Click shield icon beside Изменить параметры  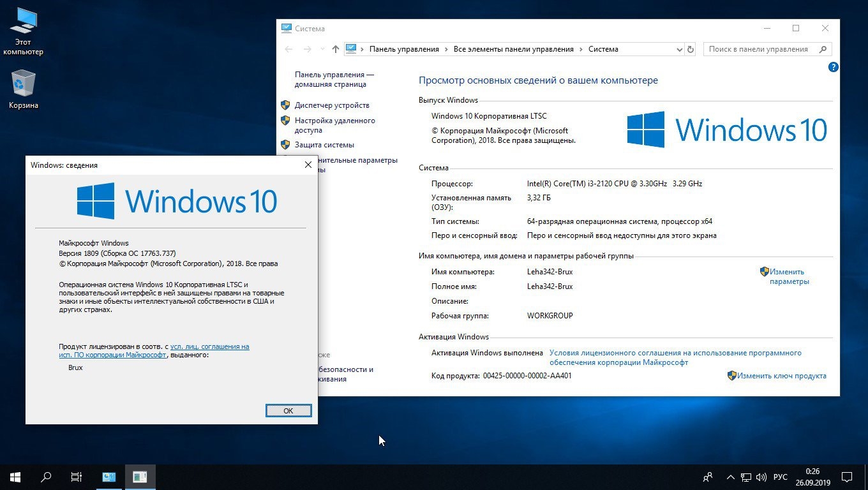pyautogui.click(x=764, y=271)
